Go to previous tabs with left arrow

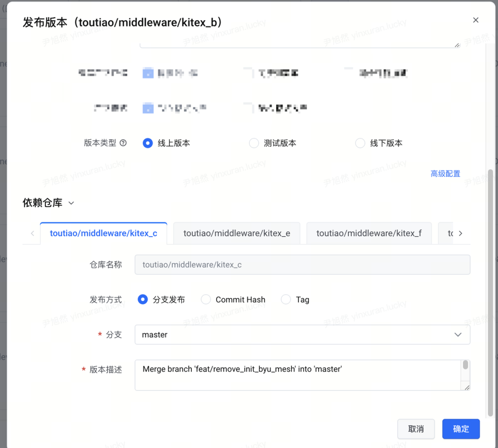[32, 233]
